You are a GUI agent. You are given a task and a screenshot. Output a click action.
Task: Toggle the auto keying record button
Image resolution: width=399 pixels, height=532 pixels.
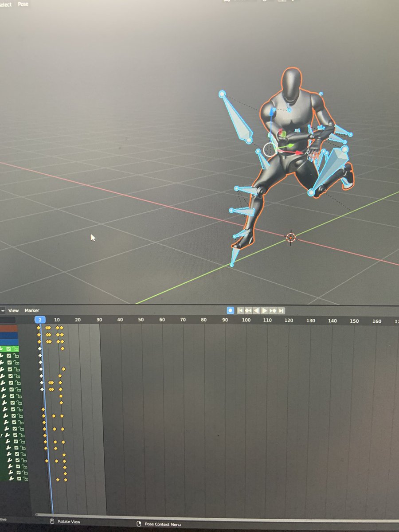pos(230,310)
